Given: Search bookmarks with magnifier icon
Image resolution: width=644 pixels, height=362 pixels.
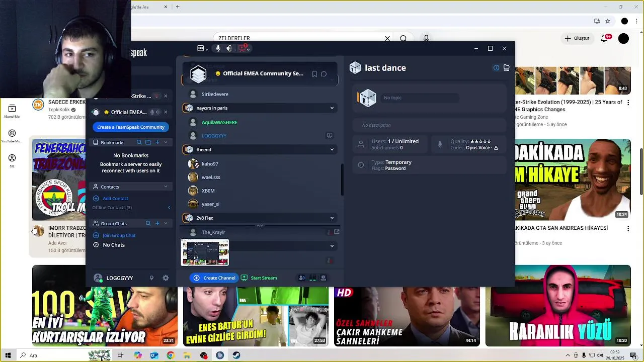Looking at the screenshot, I should click(x=139, y=142).
